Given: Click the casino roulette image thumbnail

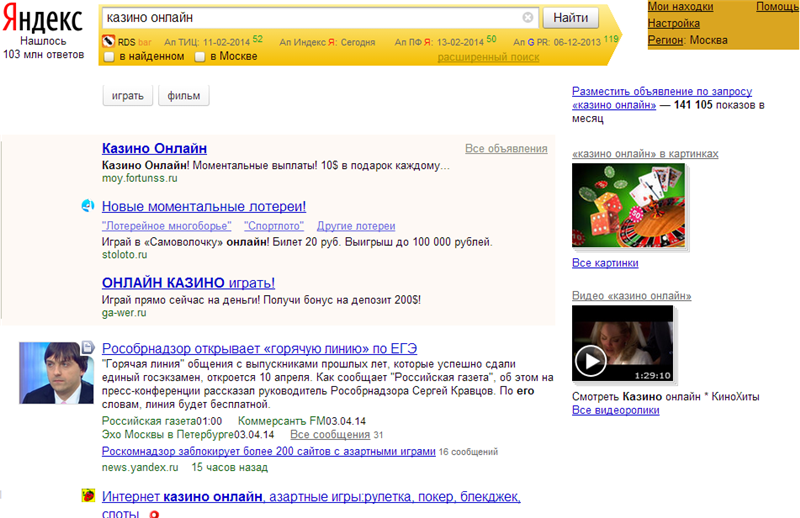Looking at the screenshot, I should click(x=629, y=206).
